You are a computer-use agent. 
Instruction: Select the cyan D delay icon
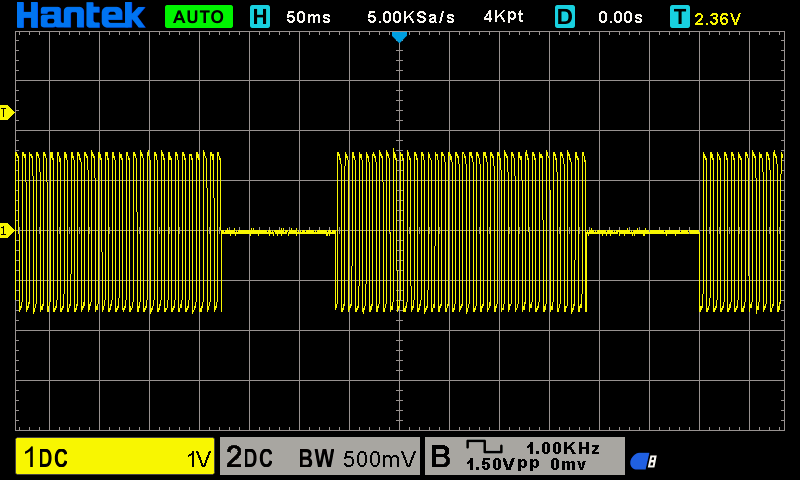coord(565,17)
